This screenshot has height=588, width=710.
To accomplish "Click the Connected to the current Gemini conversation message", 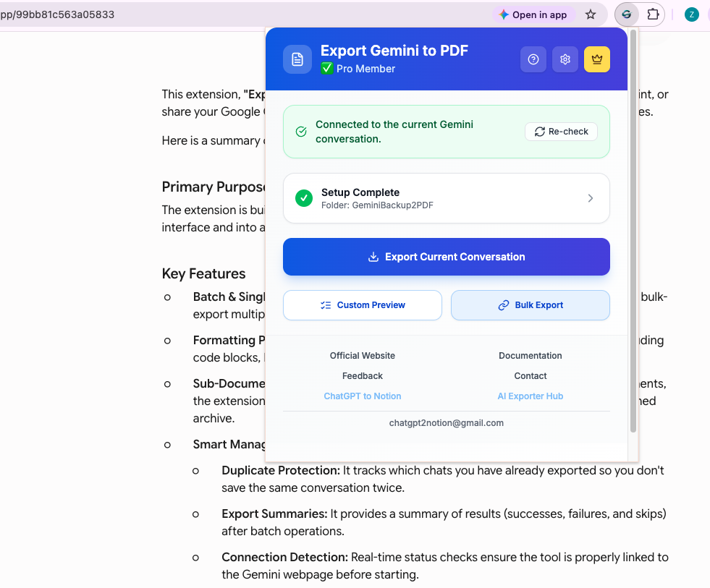I will click(x=394, y=132).
